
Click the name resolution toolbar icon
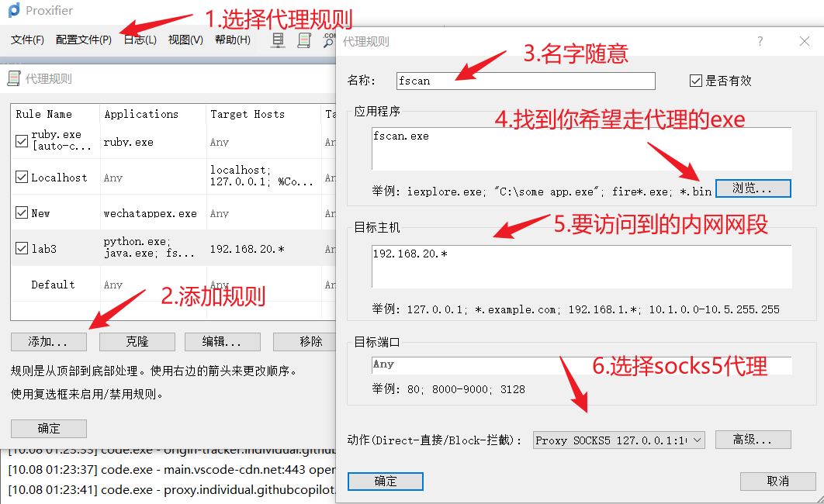pyautogui.click(x=329, y=40)
